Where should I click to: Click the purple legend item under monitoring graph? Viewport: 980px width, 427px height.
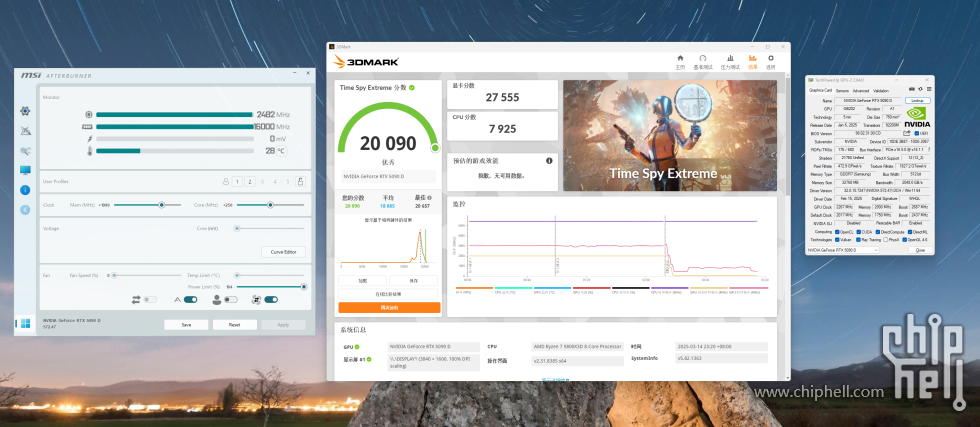pos(669,289)
